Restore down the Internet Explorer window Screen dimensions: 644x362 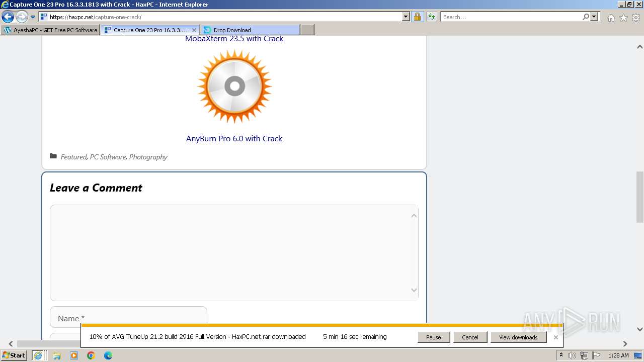tap(629, 5)
